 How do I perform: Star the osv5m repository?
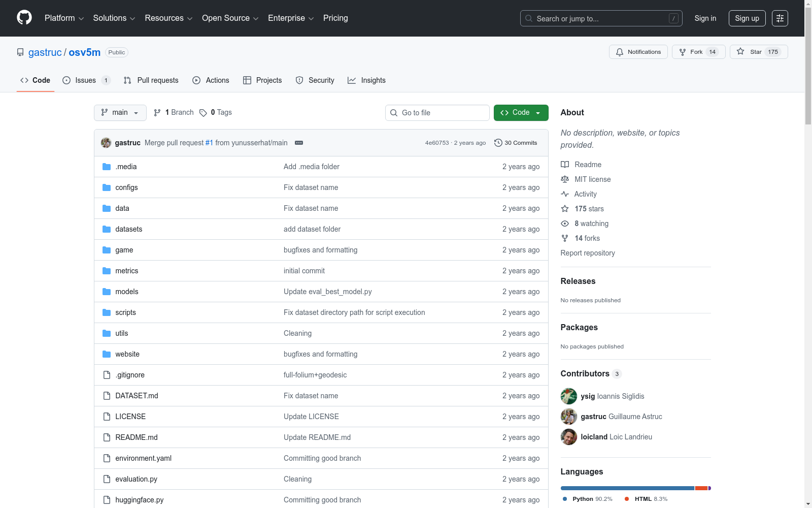point(759,52)
